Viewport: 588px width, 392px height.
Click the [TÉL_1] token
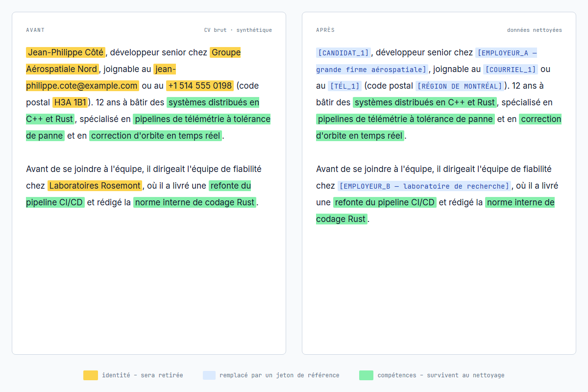coord(345,86)
